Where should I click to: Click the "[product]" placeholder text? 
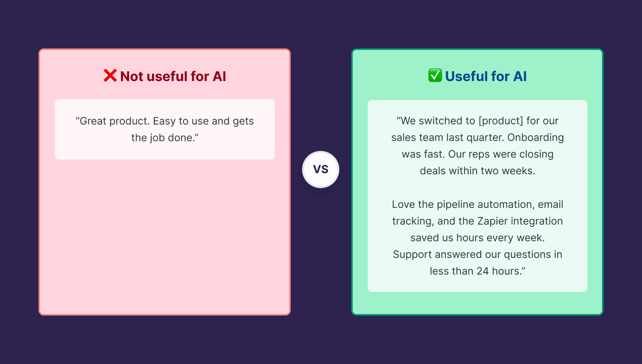tap(501, 121)
